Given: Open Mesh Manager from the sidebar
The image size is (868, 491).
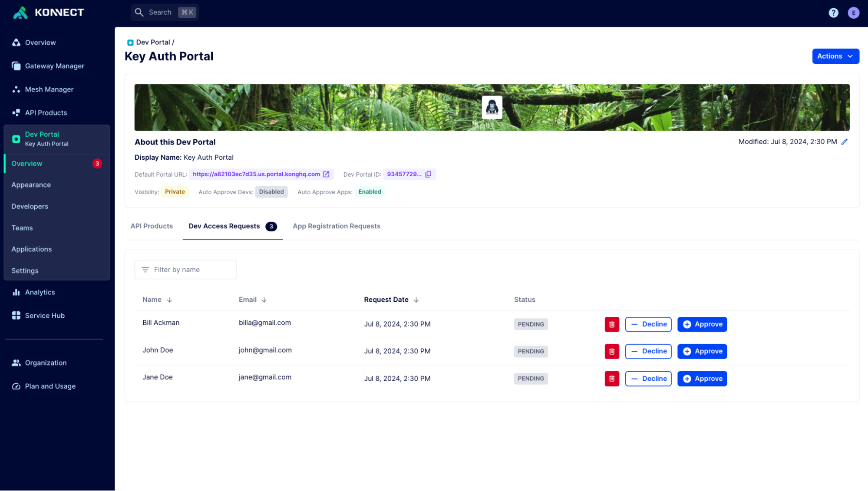Looking at the screenshot, I should point(49,89).
